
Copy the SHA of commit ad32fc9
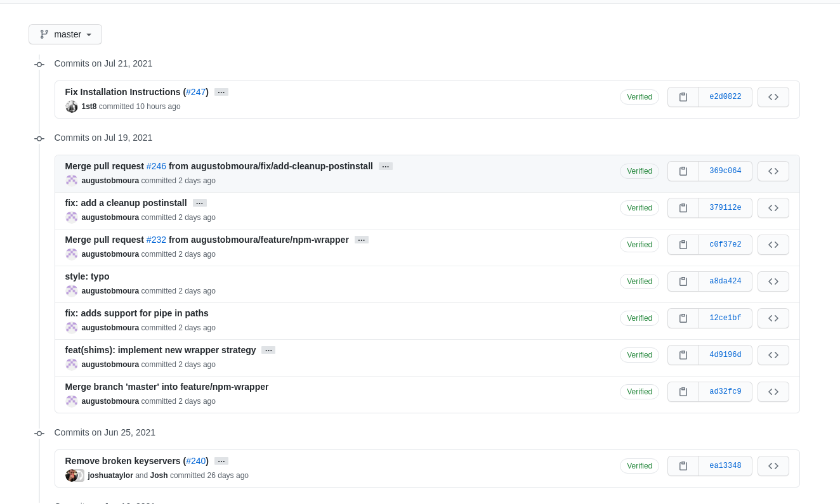click(683, 391)
